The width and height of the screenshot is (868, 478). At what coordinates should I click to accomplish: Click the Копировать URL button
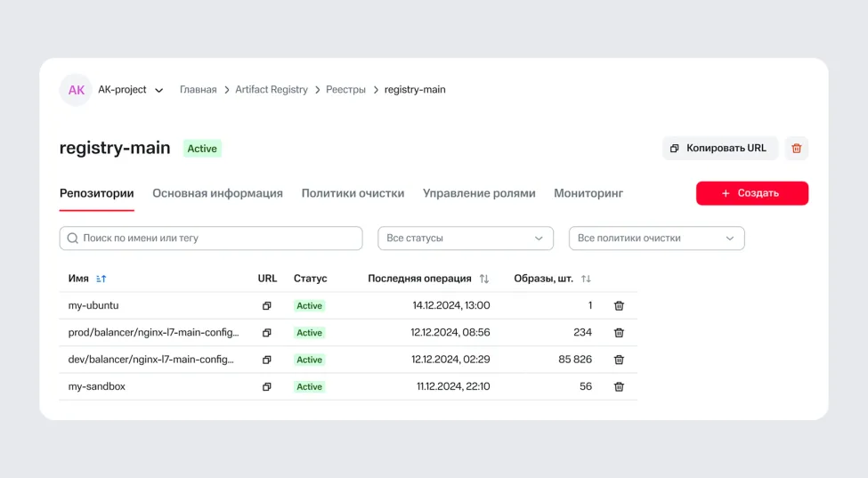pyautogui.click(x=719, y=149)
